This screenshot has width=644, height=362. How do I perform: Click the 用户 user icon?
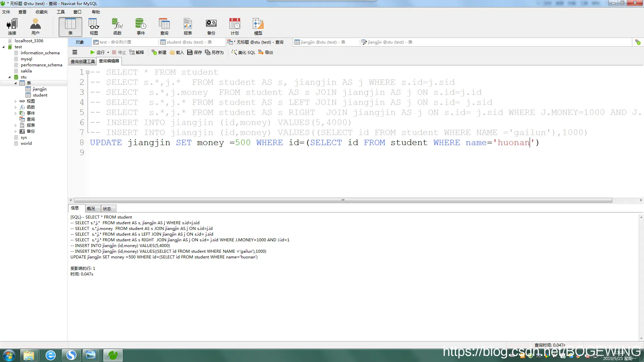pos(35,26)
